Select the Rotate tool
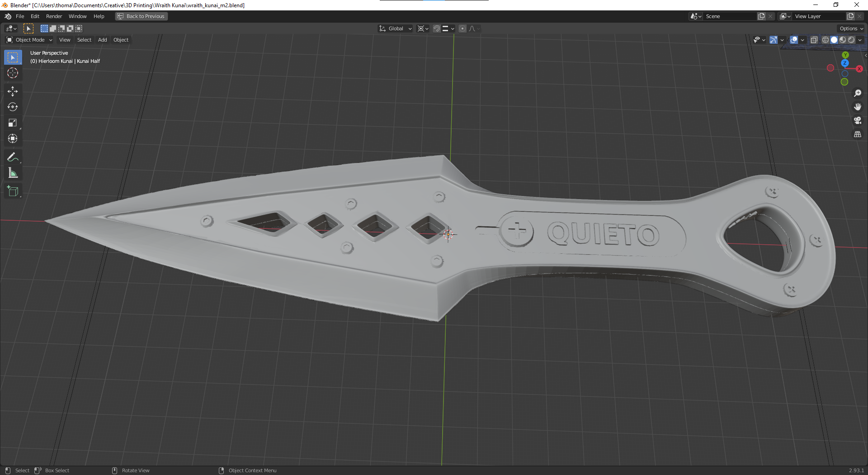 pos(12,107)
